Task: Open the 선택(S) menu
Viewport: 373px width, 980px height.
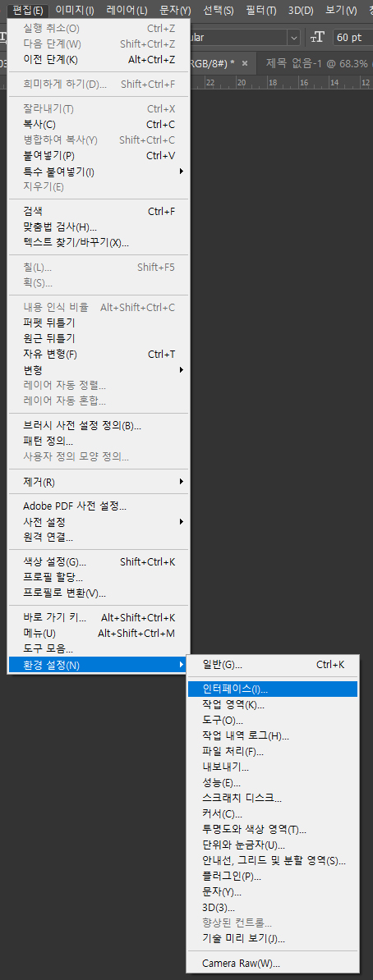Action: 219,11
